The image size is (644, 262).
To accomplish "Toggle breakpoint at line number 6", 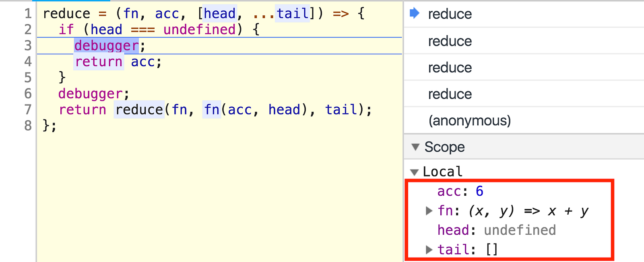I will [28, 94].
